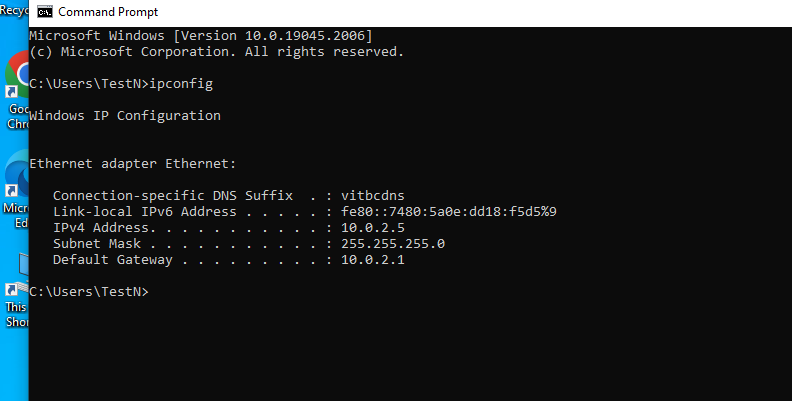
Task: Click the Command Prompt window title text
Action: [x=110, y=12]
